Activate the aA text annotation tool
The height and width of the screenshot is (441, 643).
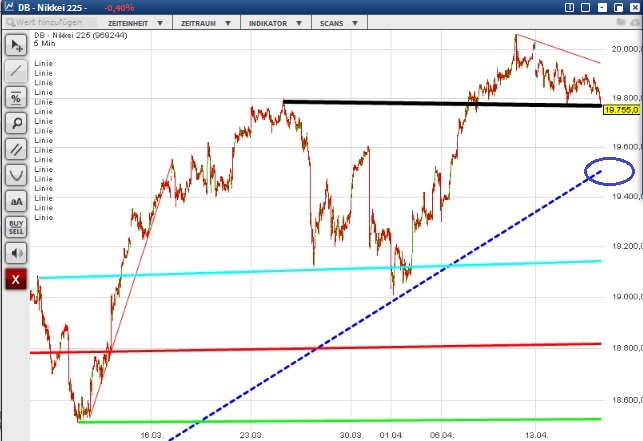(x=16, y=201)
